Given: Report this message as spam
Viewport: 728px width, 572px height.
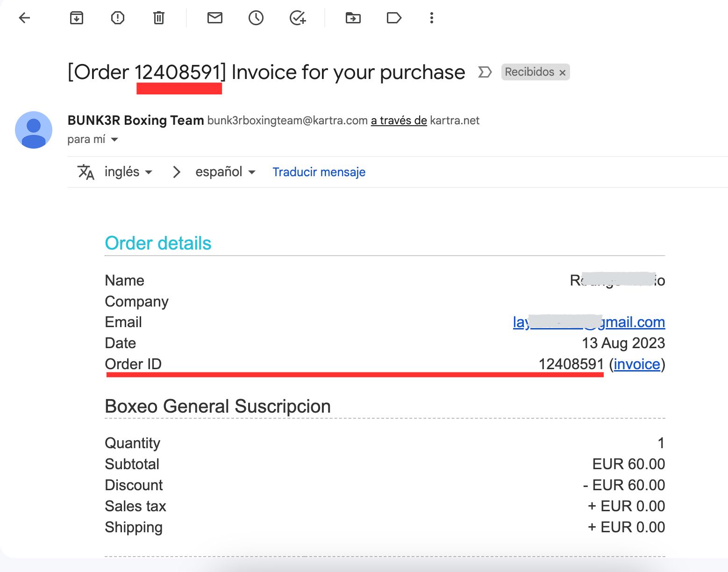Looking at the screenshot, I should click(x=118, y=18).
